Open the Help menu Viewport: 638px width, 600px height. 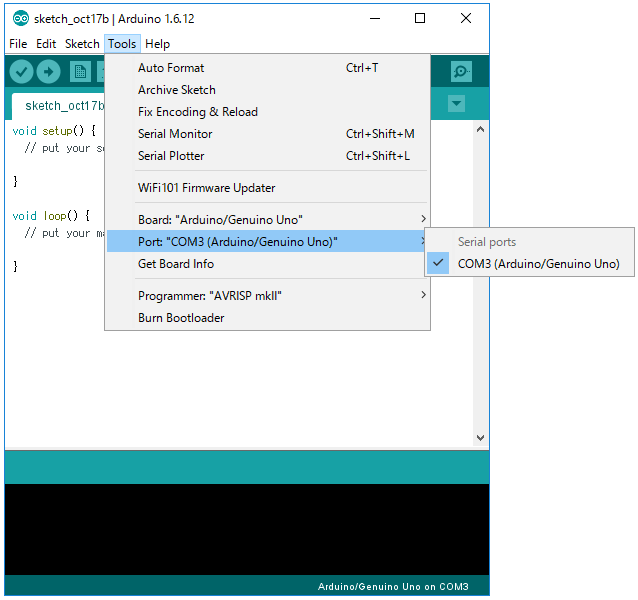157,44
